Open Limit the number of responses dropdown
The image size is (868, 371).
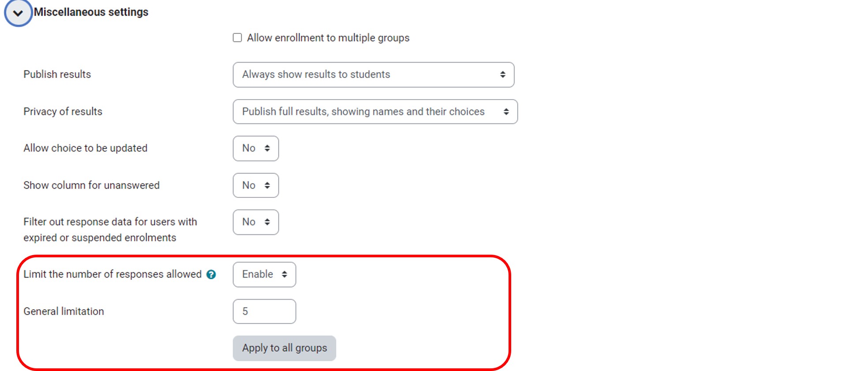264,275
